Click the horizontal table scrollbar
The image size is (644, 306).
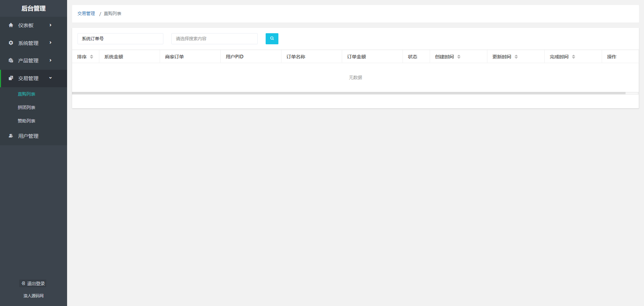click(x=349, y=93)
